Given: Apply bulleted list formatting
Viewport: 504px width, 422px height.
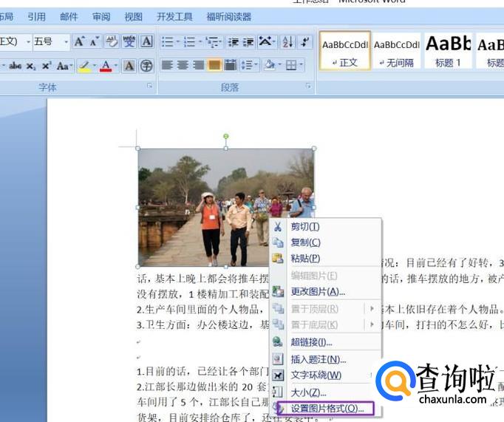Looking at the screenshot, I should 167,42.
